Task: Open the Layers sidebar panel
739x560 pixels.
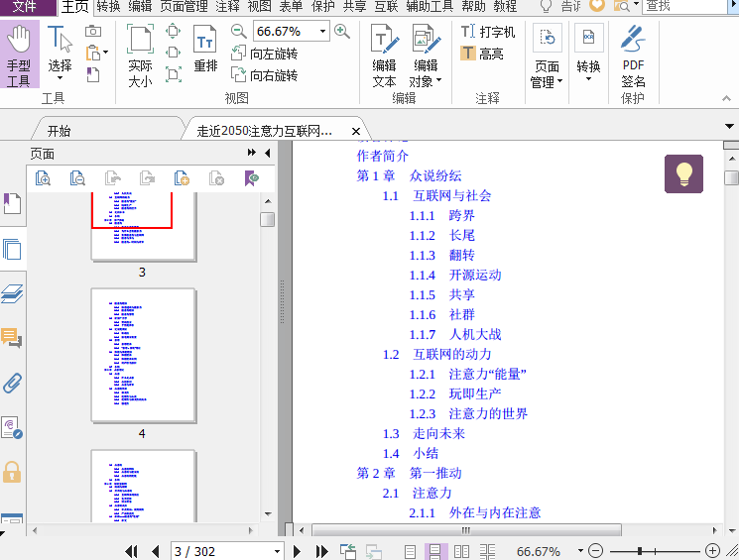Action: click(x=12, y=293)
